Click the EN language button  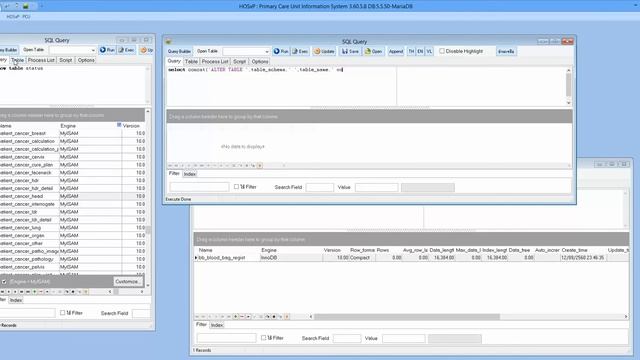420,51
